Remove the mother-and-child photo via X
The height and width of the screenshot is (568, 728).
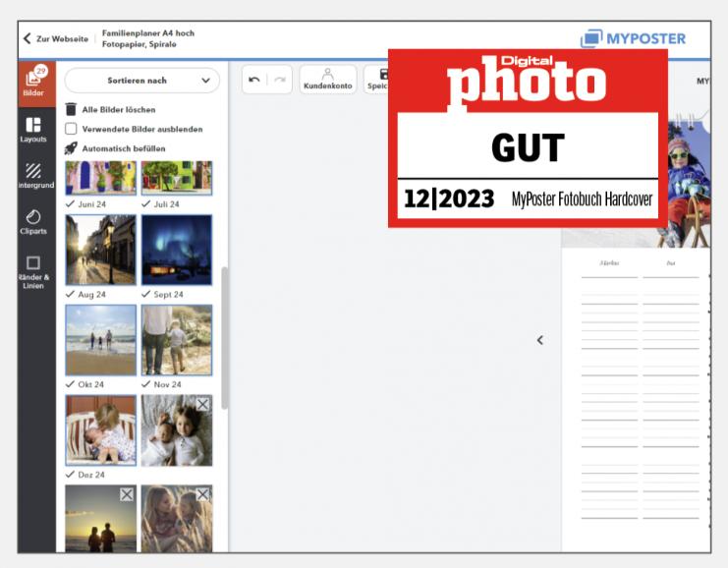click(x=202, y=494)
